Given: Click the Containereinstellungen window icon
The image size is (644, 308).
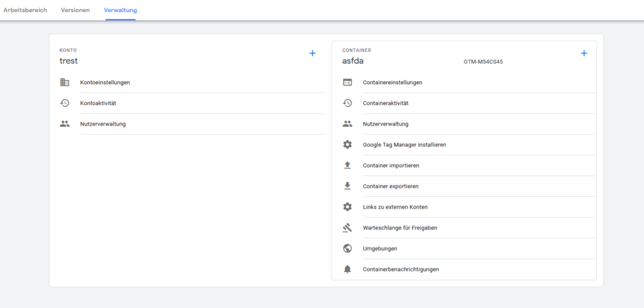Looking at the screenshot, I should [347, 82].
